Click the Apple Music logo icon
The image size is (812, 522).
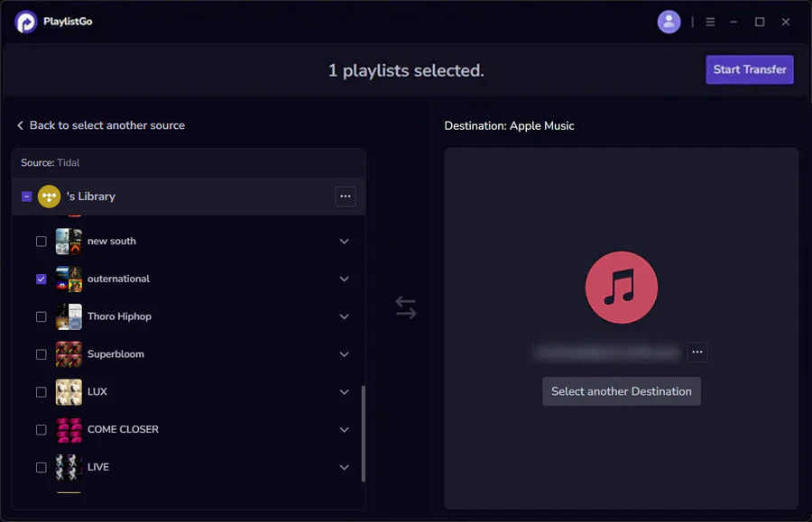coord(622,287)
